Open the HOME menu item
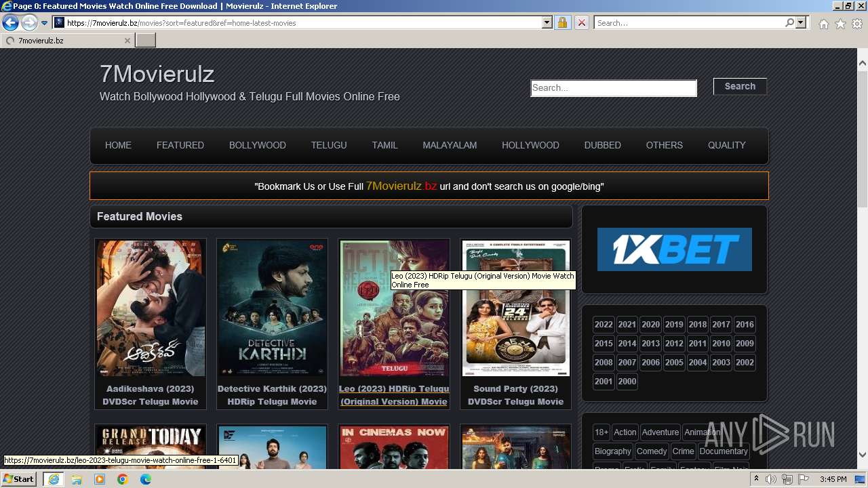868x488 pixels. [x=118, y=145]
